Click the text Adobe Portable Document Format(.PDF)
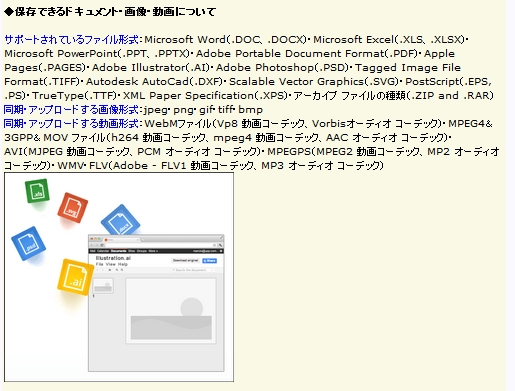 (x=307, y=54)
